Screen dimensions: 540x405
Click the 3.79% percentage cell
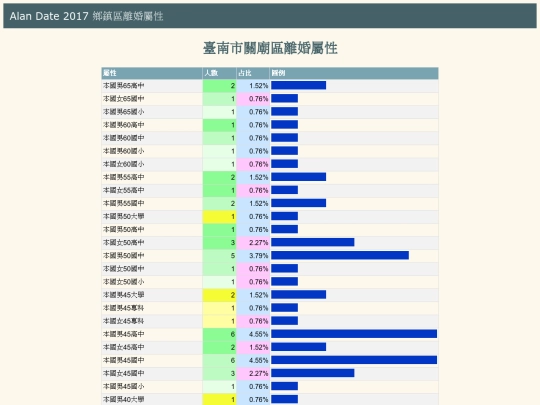point(253,256)
